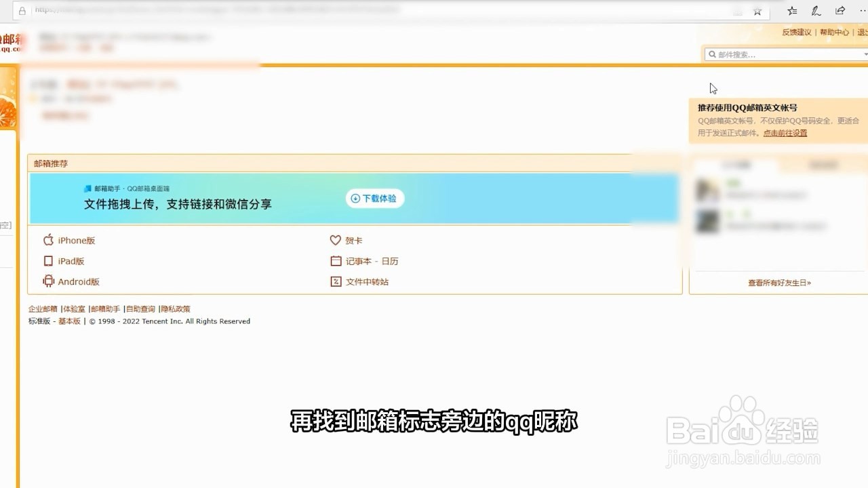Open the iPad版 link
This screenshot has width=868, height=488.
[x=71, y=261]
